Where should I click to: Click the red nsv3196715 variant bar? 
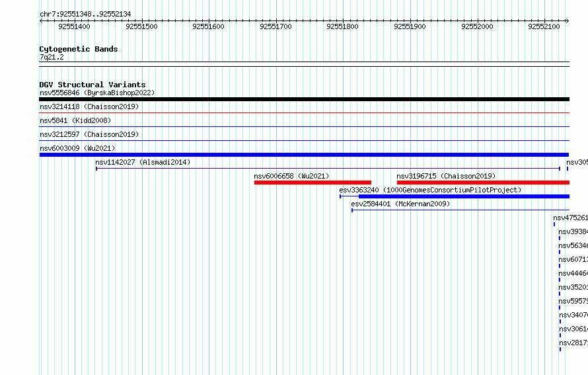click(483, 183)
